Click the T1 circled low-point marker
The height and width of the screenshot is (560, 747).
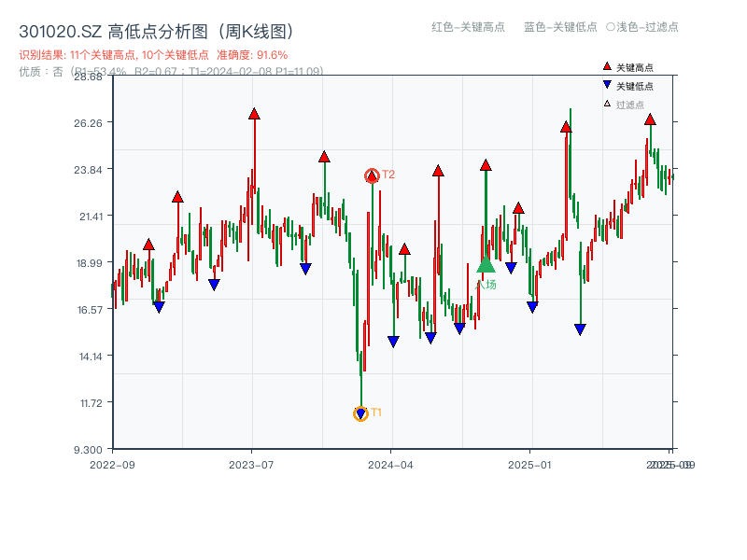pyautogui.click(x=360, y=412)
